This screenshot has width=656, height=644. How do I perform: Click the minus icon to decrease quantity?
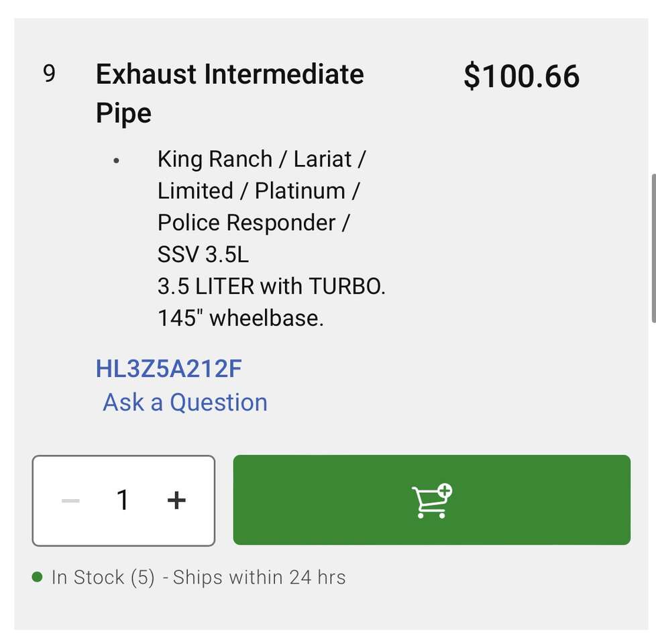point(70,500)
